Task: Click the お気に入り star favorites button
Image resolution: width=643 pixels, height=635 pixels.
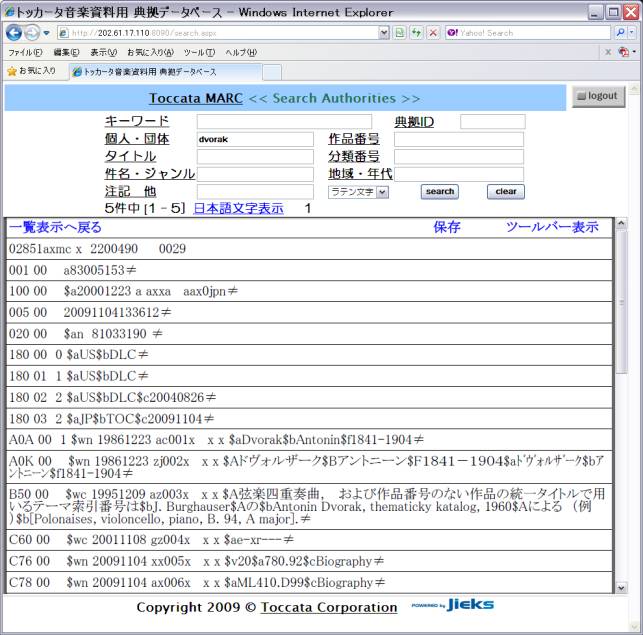Action: [x=32, y=71]
